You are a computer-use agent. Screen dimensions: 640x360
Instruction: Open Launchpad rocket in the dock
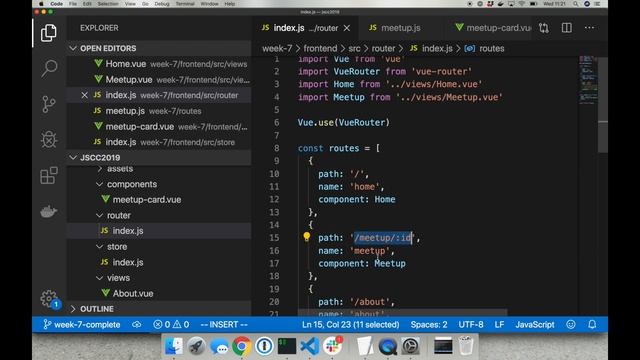click(x=196, y=346)
